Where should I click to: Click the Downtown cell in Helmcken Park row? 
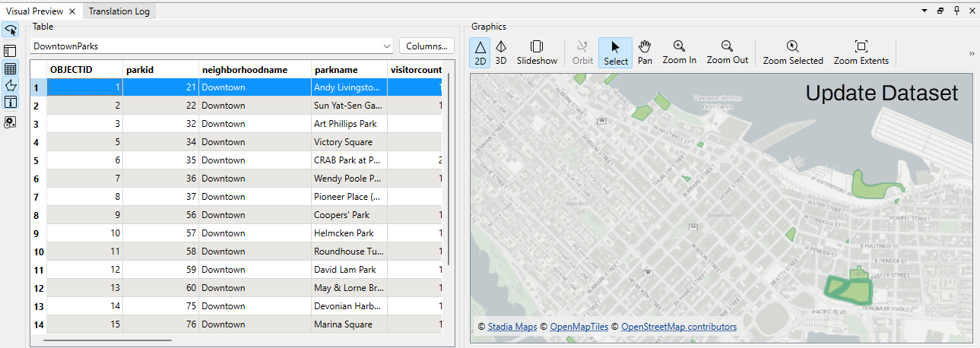tap(255, 233)
